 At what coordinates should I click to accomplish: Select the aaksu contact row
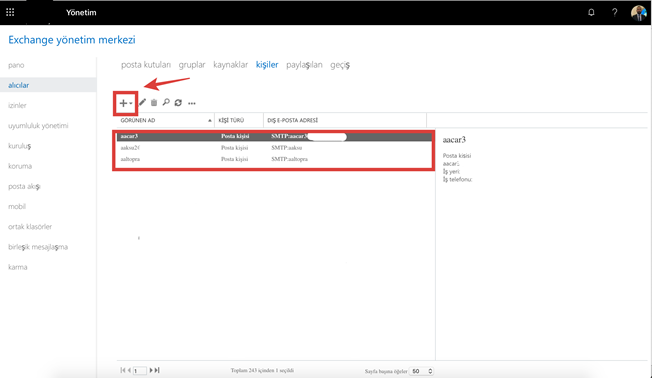click(274, 148)
